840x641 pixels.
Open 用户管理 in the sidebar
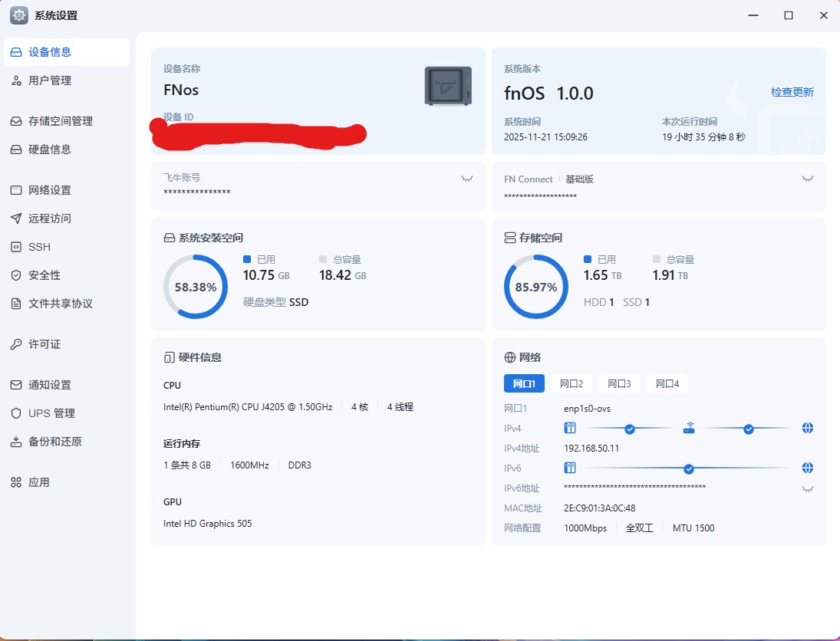tap(67, 81)
